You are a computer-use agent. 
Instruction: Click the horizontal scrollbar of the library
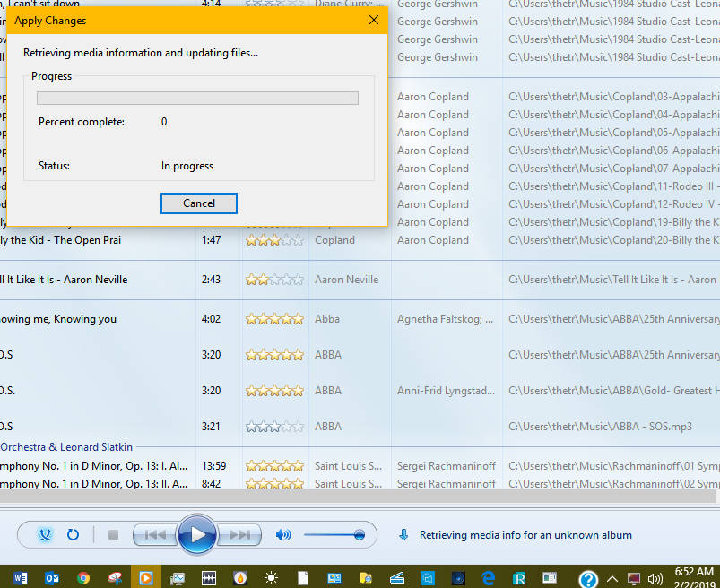[358, 496]
